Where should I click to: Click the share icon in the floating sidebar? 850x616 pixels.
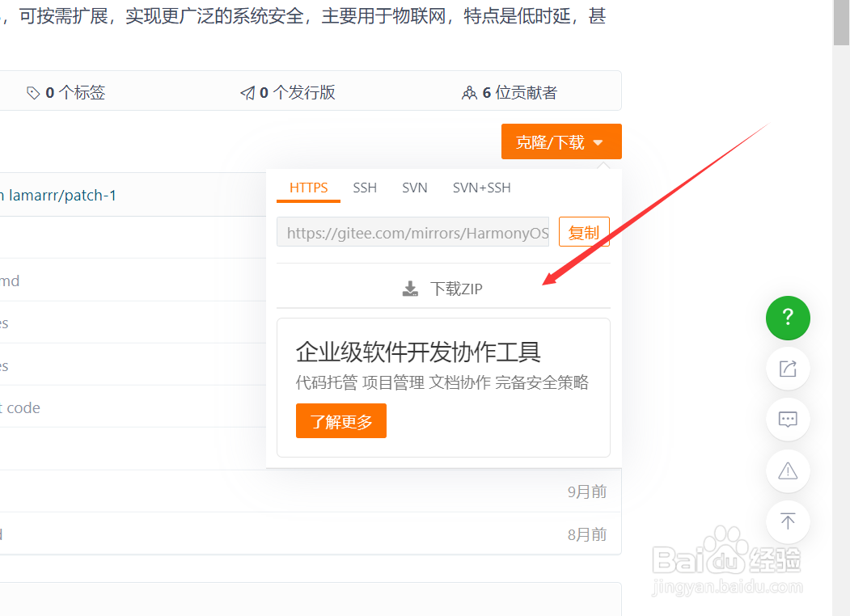(x=787, y=369)
